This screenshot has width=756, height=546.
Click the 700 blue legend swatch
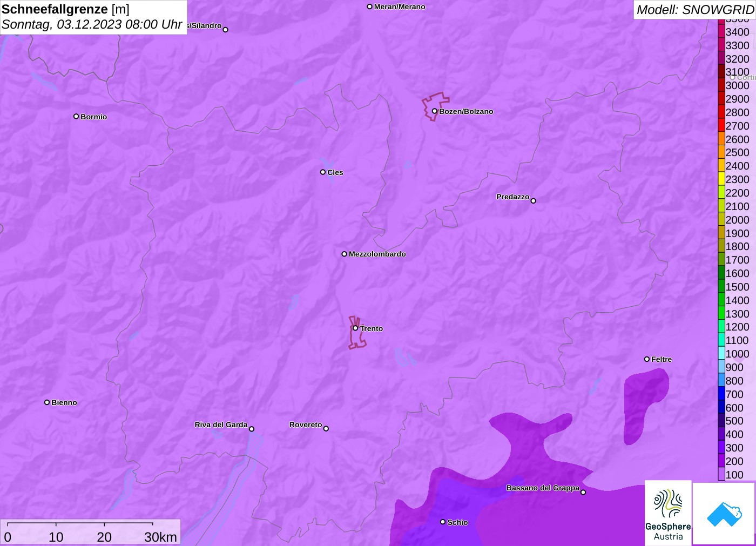tap(721, 394)
